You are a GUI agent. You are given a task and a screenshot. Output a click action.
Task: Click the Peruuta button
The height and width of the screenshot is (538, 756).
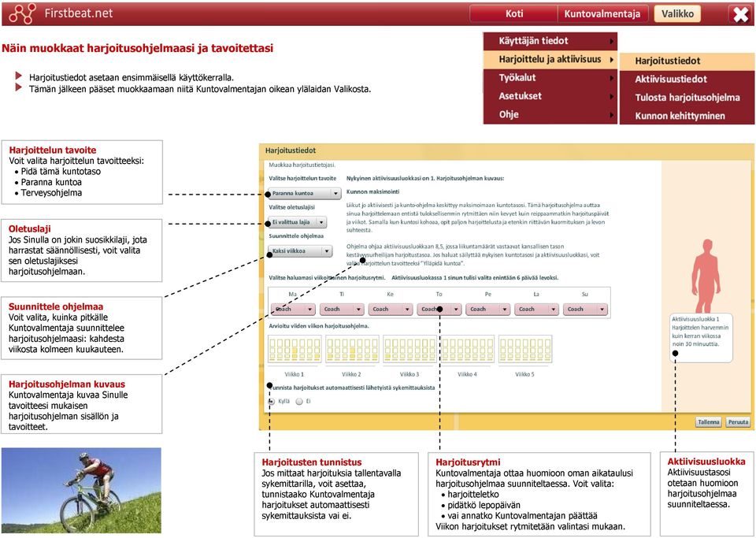click(738, 422)
